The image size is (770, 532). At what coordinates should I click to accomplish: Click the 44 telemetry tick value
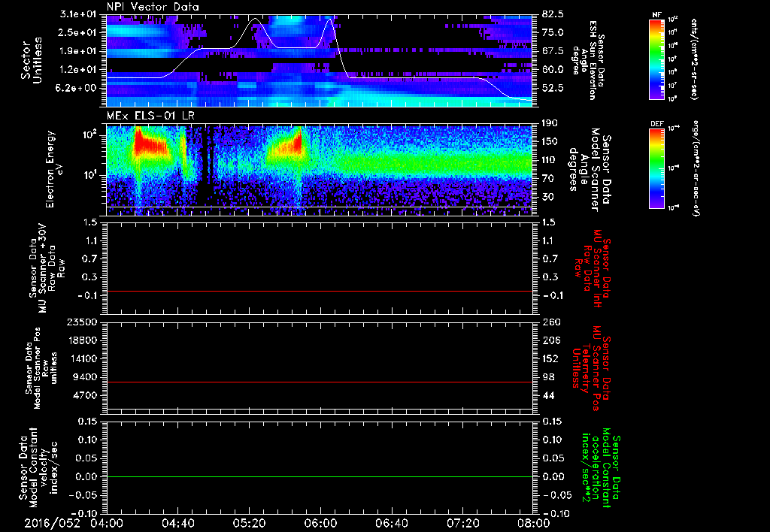548,395
